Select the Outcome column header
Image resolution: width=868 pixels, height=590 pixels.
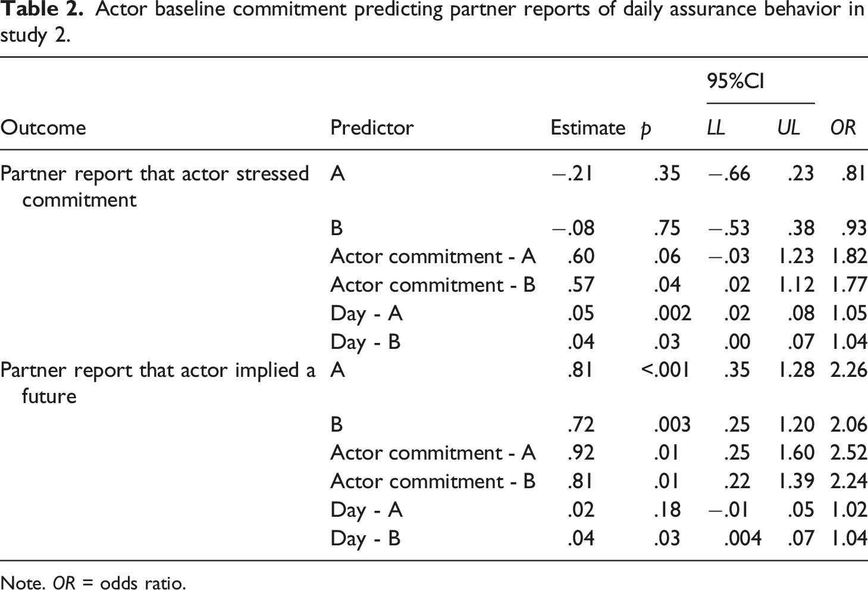pos(43,127)
